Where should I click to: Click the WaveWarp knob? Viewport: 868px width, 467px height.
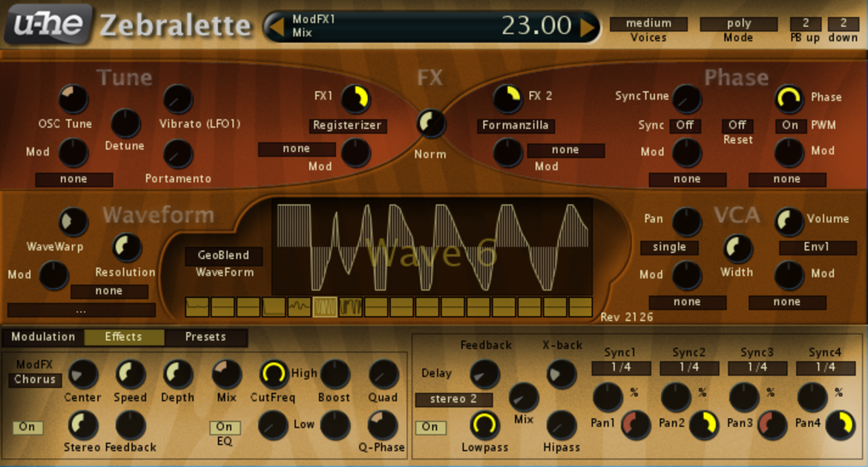click(x=73, y=222)
